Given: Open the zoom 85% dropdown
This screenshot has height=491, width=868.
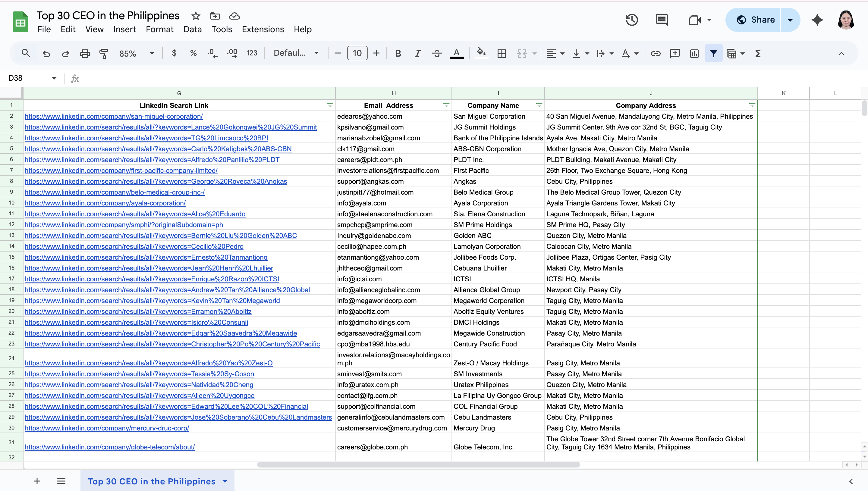Looking at the screenshot, I should pyautogui.click(x=136, y=53).
